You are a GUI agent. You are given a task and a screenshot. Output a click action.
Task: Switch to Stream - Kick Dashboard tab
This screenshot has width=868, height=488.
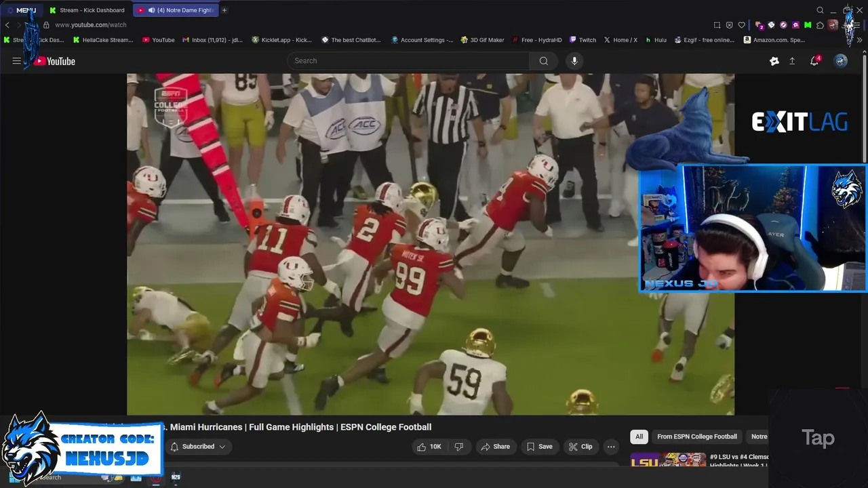pyautogui.click(x=87, y=10)
